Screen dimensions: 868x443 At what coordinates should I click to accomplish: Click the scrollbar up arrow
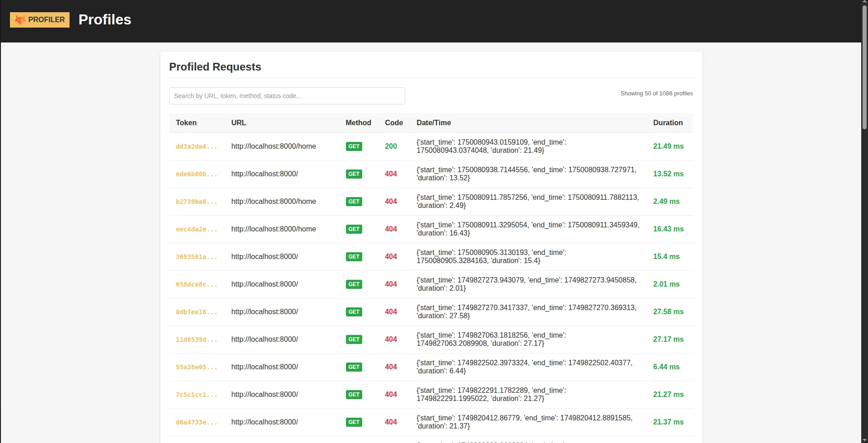click(864, 3)
